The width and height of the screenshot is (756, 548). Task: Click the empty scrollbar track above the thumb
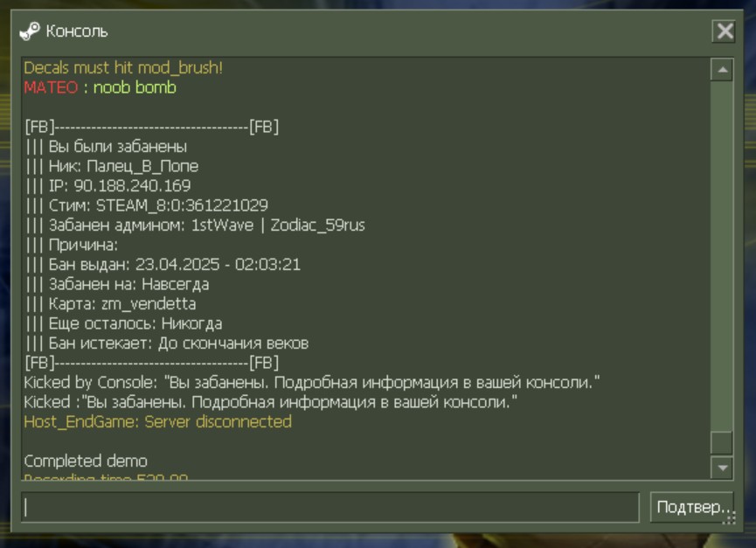click(x=722, y=255)
